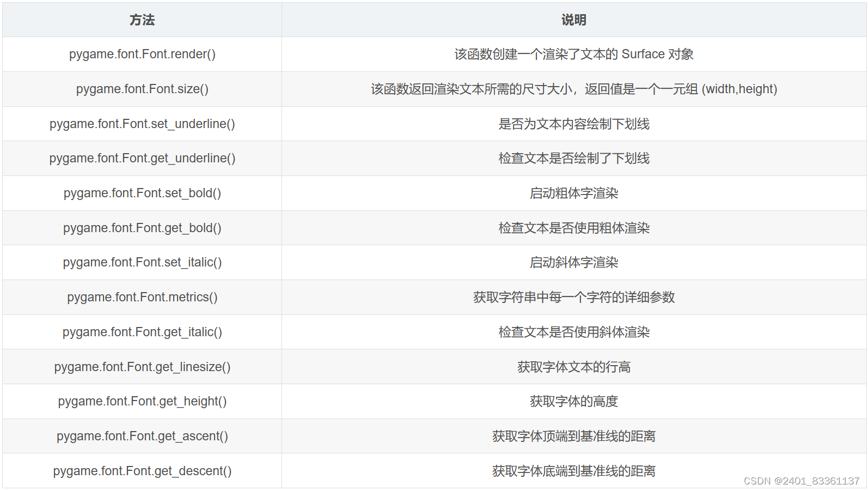The height and width of the screenshot is (491, 868).
Task: Click description 获取字体文本的行高
Action: coord(574,367)
